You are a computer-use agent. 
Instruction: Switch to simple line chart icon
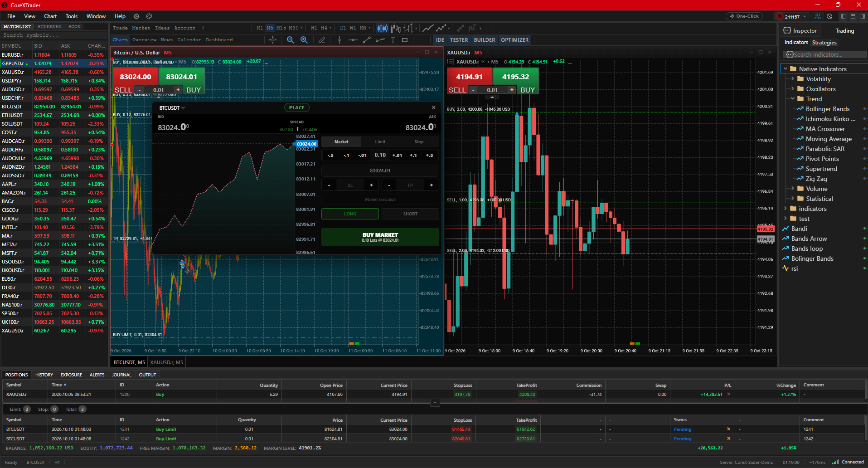tap(428, 28)
